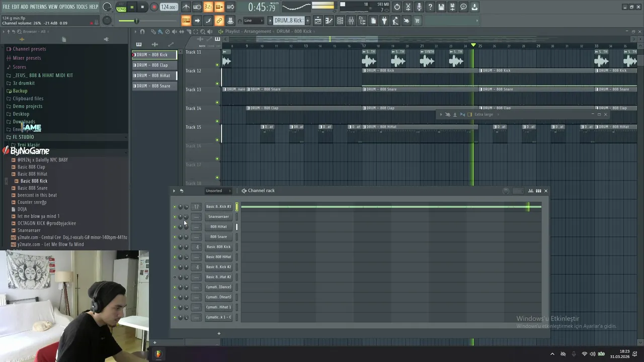The width and height of the screenshot is (644, 362).
Task: Click the stop playback button
Action: (x=142, y=7)
